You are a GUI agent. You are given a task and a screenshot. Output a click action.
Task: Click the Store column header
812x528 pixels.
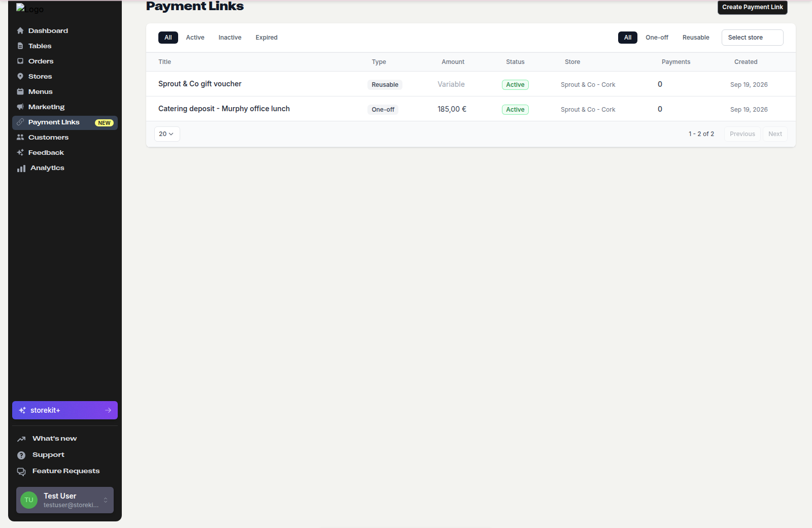pyautogui.click(x=572, y=62)
